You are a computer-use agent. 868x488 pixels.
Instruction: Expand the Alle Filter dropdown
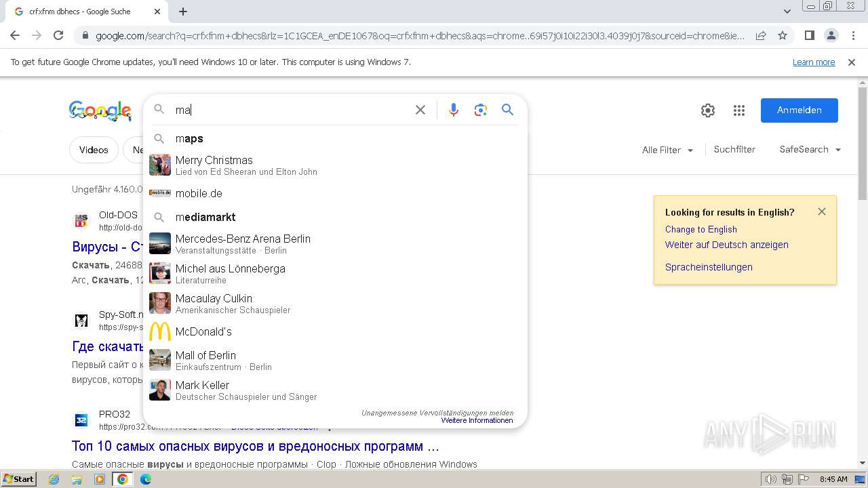(667, 150)
